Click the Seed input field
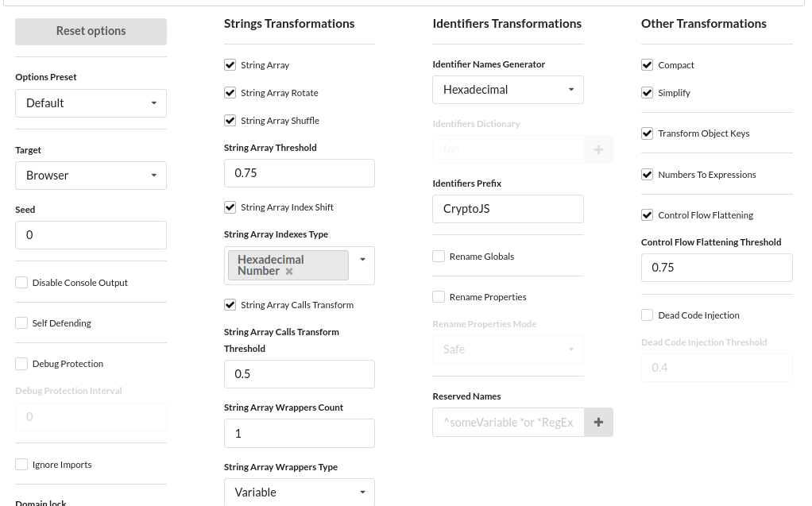The height and width of the screenshot is (506, 812). click(x=91, y=235)
